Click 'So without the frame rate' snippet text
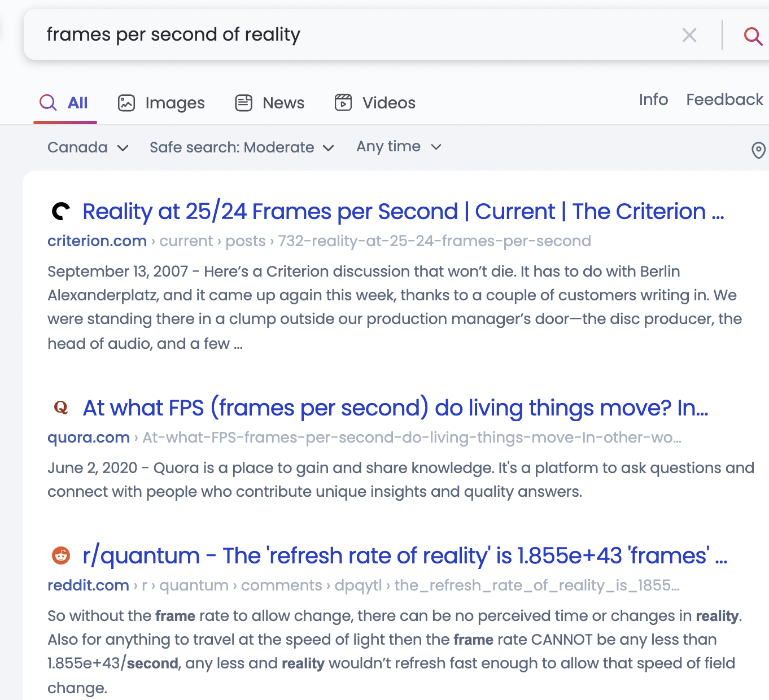Viewport: 769px width, 700px height. click(x=395, y=651)
